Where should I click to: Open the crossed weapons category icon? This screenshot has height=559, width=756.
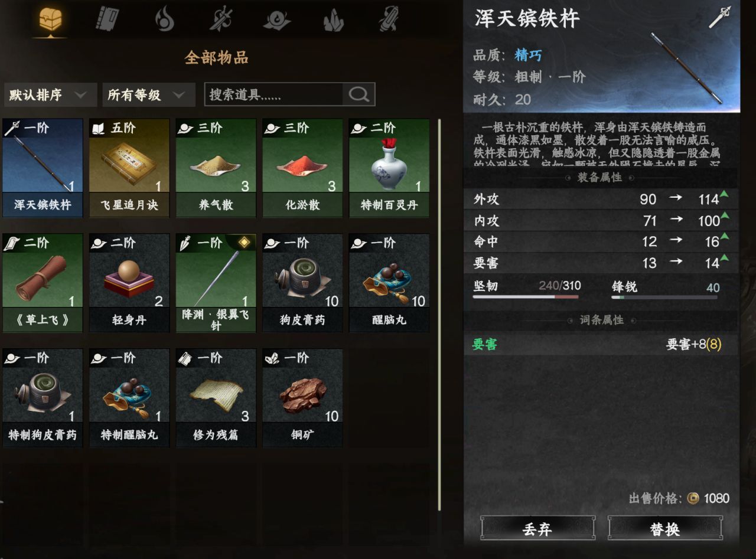coord(220,19)
